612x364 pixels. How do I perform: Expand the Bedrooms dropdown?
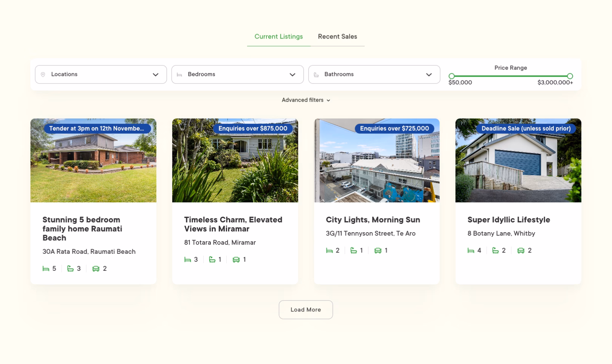point(237,74)
